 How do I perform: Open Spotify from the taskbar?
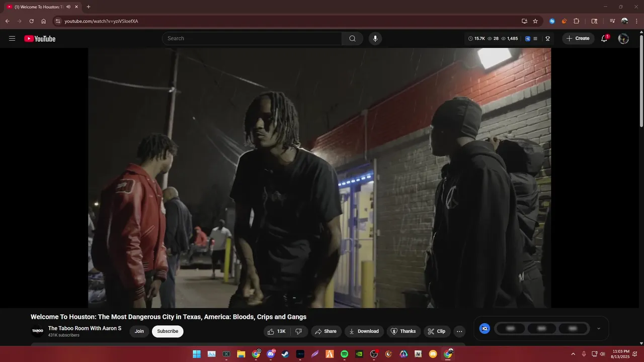[x=344, y=354]
